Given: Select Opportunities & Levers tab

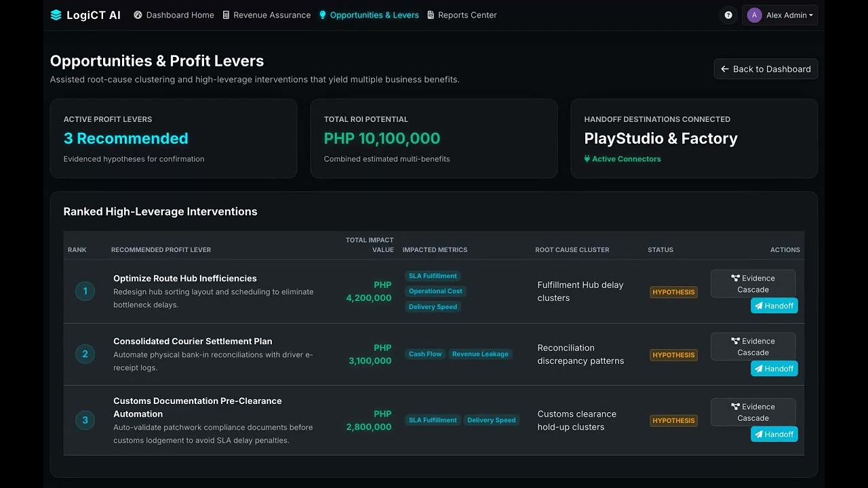Looking at the screenshot, I should click(x=369, y=15).
